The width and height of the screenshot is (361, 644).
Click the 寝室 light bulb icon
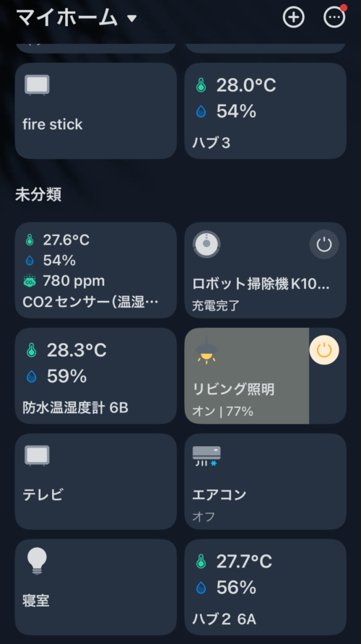tap(37, 561)
